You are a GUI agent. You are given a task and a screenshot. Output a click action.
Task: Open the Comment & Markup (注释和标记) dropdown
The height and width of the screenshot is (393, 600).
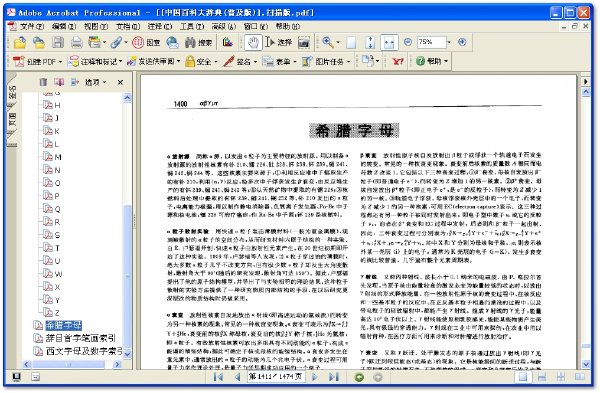95,61
